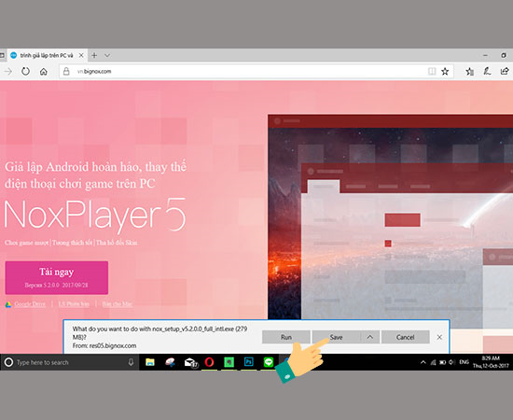The width and height of the screenshot is (513, 420).
Task: Open a new tab with the plus
Action: [94, 55]
